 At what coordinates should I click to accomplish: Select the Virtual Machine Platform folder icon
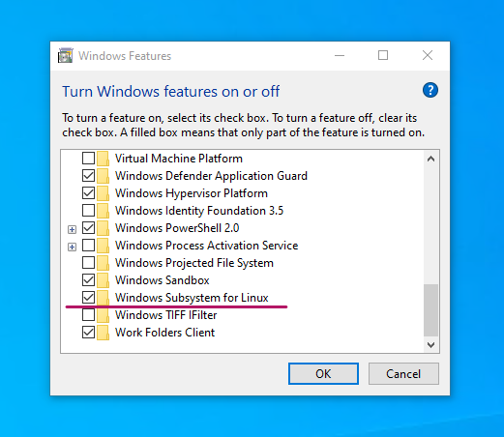103,159
